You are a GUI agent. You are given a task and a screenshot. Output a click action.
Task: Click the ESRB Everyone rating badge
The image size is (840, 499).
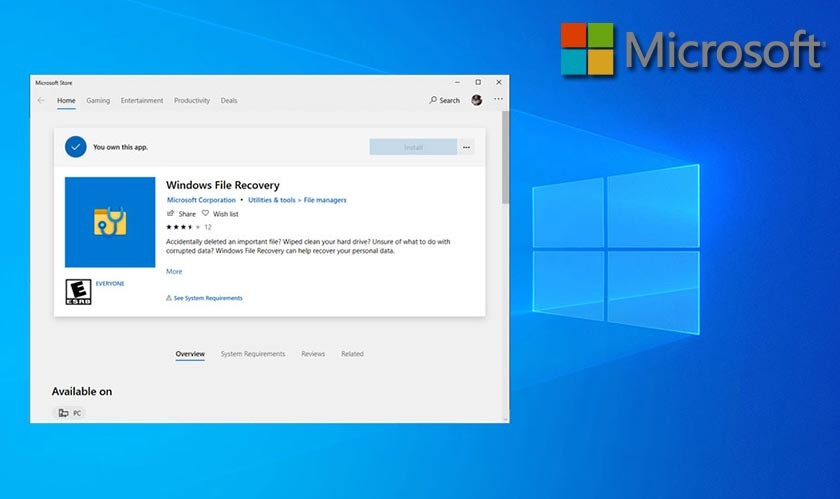pos(78,292)
